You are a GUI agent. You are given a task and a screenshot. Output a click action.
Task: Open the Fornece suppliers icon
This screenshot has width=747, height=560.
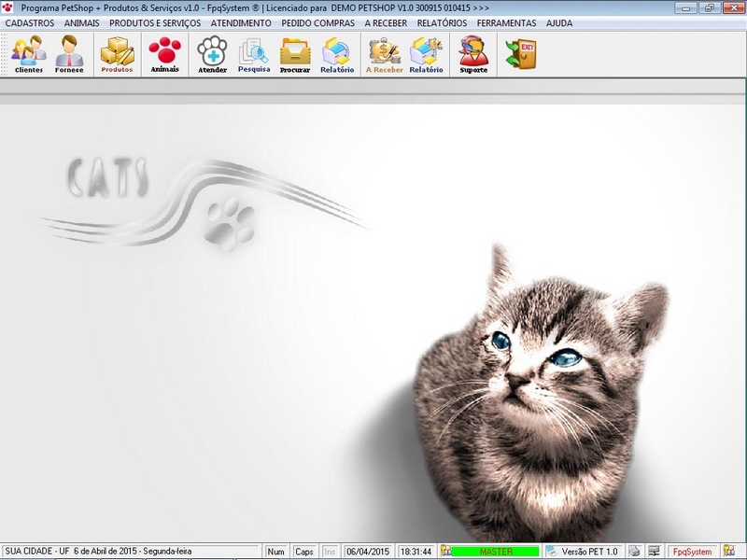pos(69,54)
